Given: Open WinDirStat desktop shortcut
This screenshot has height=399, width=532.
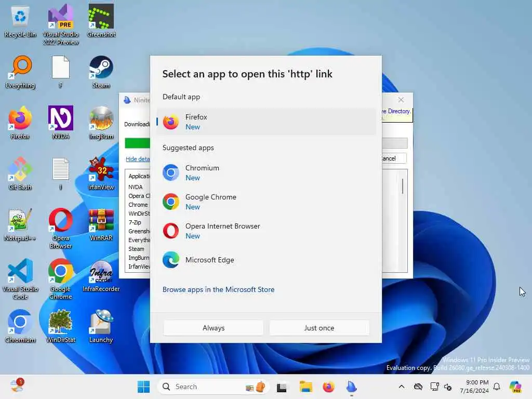Looking at the screenshot, I should pyautogui.click(x=61, y=326).
